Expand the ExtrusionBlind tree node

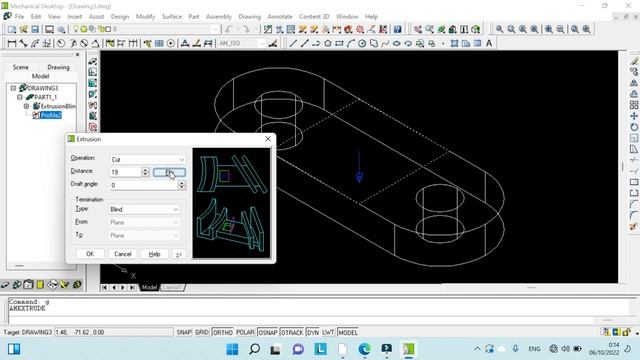click(26, 106)
